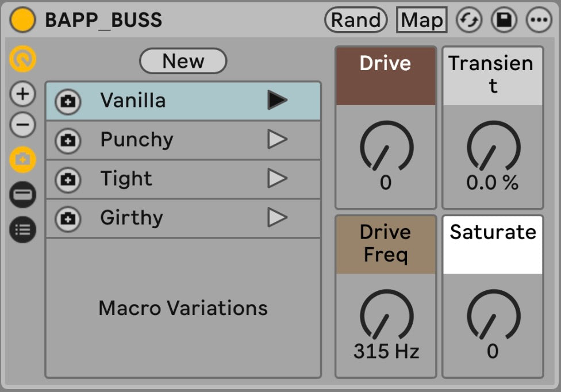
Task: Click the Rand randomize macros button
Action: 356,20
